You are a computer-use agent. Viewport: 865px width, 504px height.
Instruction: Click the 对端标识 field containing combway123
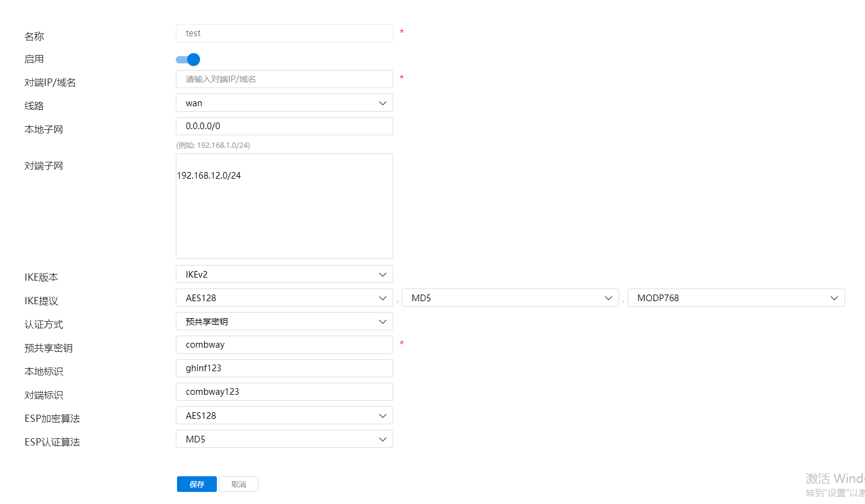284,392
